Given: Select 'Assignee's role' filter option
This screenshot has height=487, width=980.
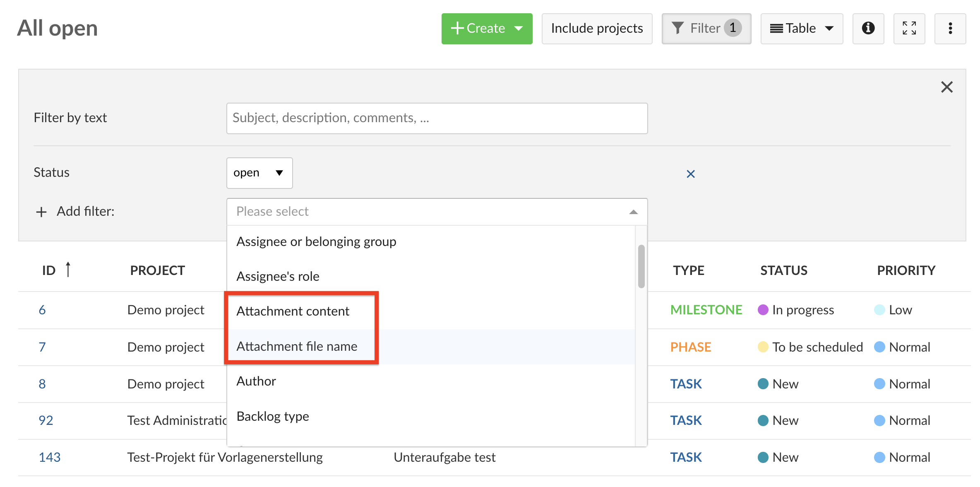Looking at the screenshot, I should coord(278,276).
